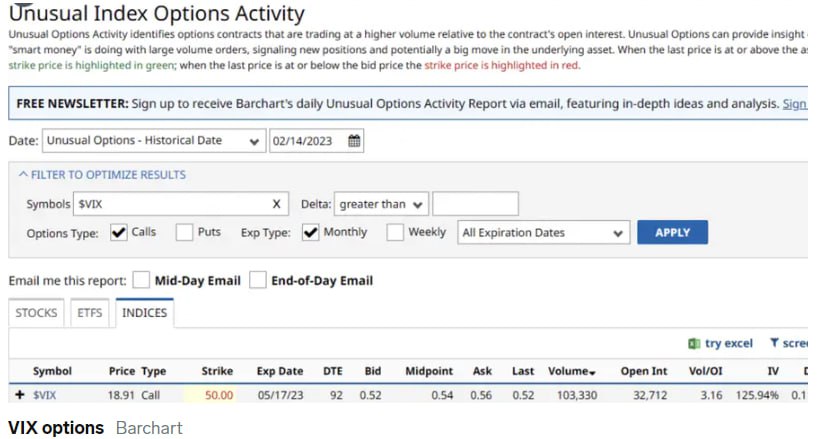This screenshot has width=819, height=439.
Task: Check the Weekly expiration checkbox
Action: [395, 233]
